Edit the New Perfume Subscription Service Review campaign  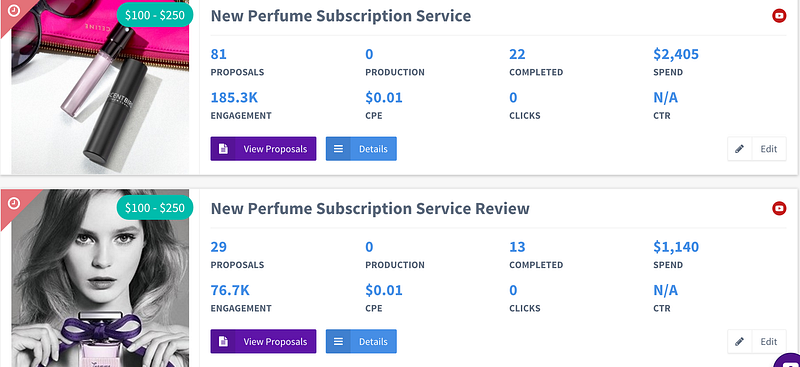coord(757,341)
